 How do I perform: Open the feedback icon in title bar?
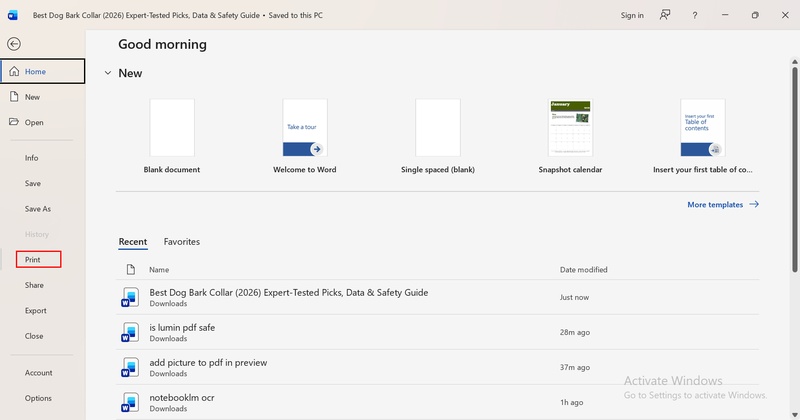coord(664,15)
